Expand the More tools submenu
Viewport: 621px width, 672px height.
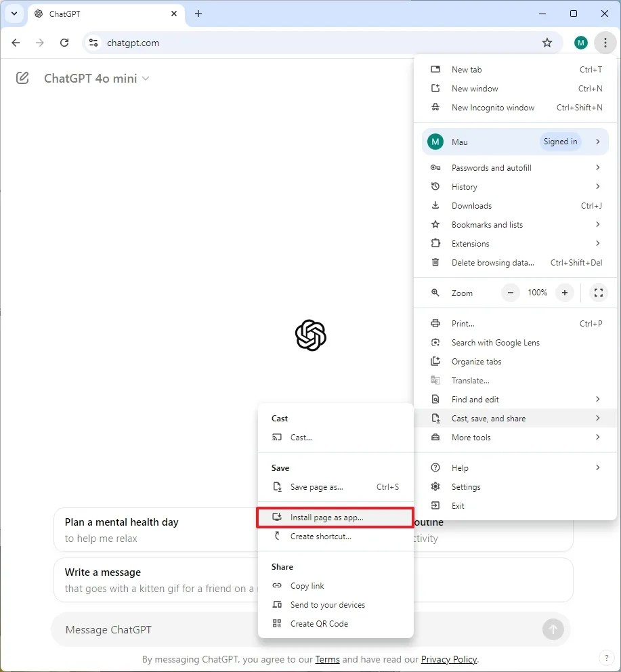pyautogui.click(x=472, y=437)
